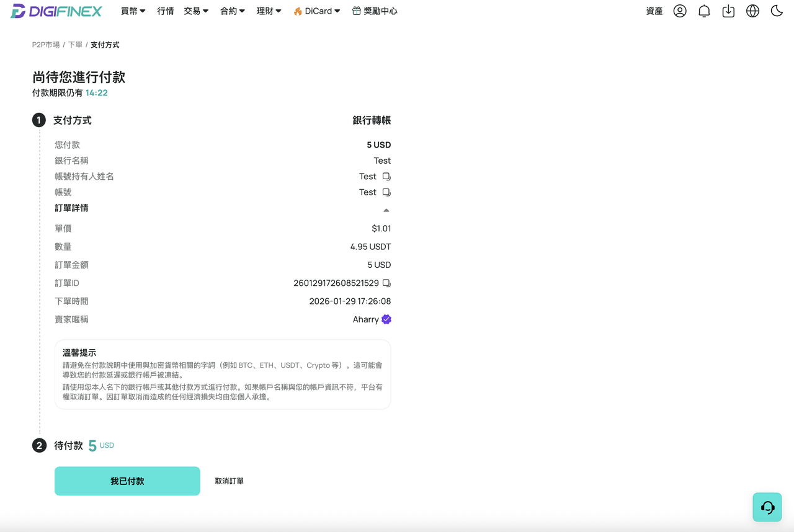Click the 我已付款 button
This screenshot has width=794, height=532.
[x=127, y=481]
